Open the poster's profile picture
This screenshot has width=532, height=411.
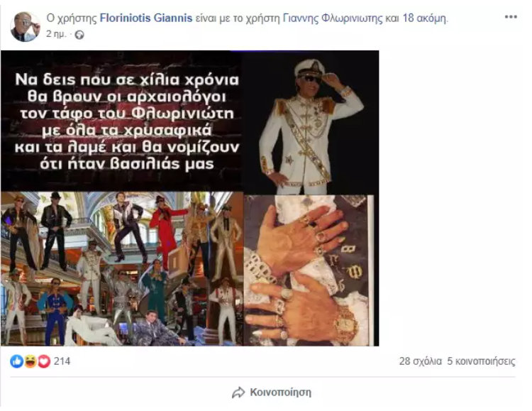click(25, 26)
